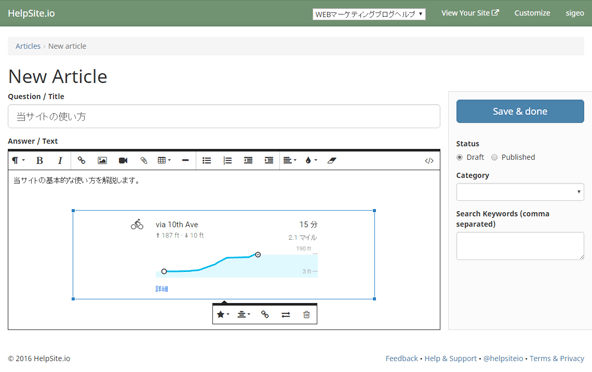Open the site selector dropdown in header
Screen dimensions: 592x372
(369, 14)
